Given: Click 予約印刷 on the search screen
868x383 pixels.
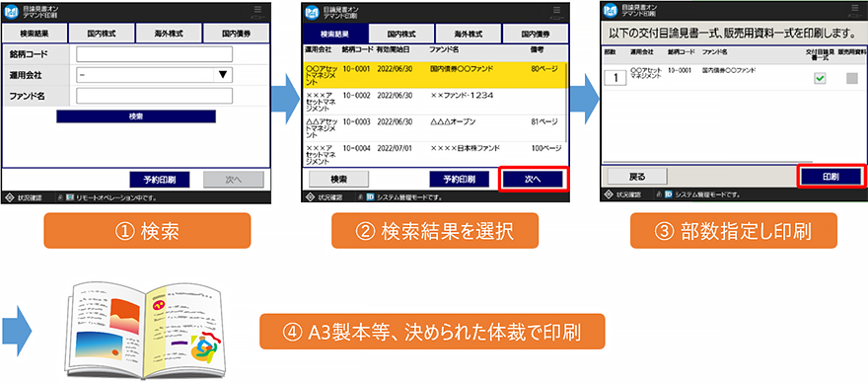Looking at the screenshot, I should 160,179.
